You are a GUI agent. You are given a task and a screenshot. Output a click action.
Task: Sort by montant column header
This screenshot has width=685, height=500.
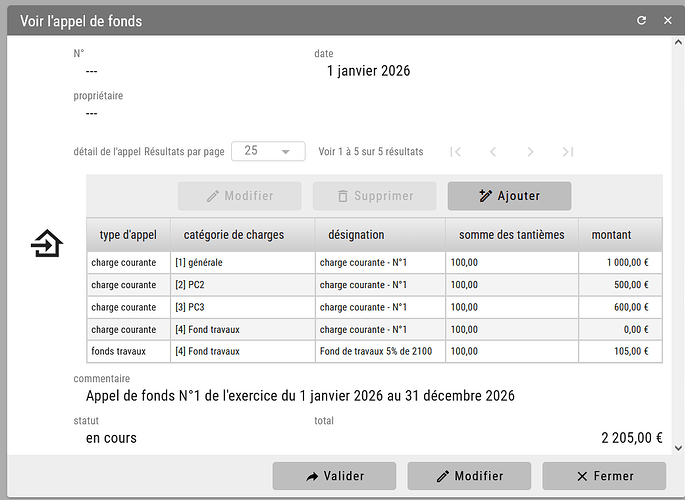(620, 235)
